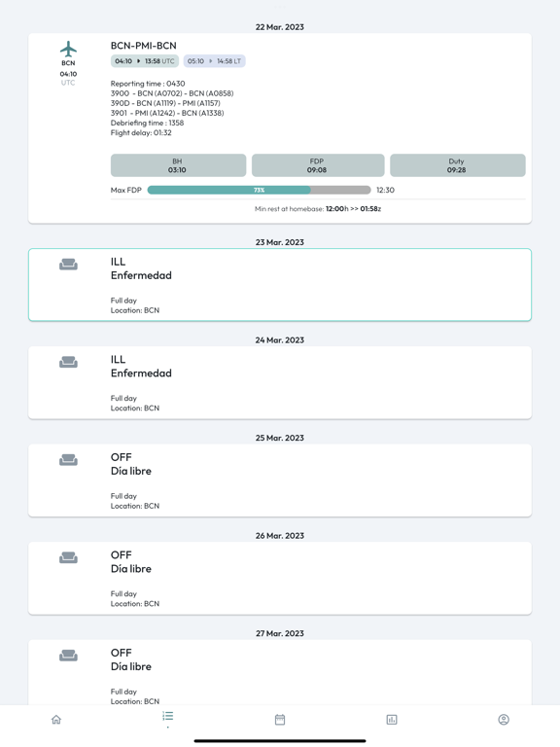Click the 12:30 max FDP limit value
The height and width of the screenshot is (747, 560).
point(385,190)
